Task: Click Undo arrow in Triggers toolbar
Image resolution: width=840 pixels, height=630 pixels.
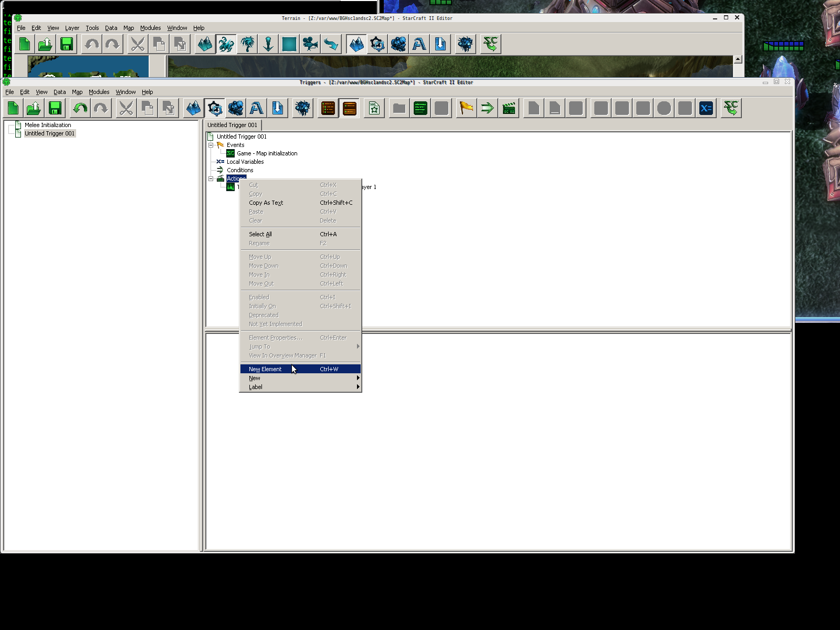Action: click(x=80, y=108)
